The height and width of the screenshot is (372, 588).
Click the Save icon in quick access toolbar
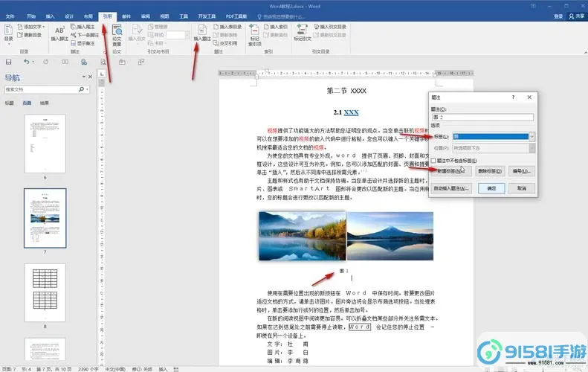[x=8, y=62]
